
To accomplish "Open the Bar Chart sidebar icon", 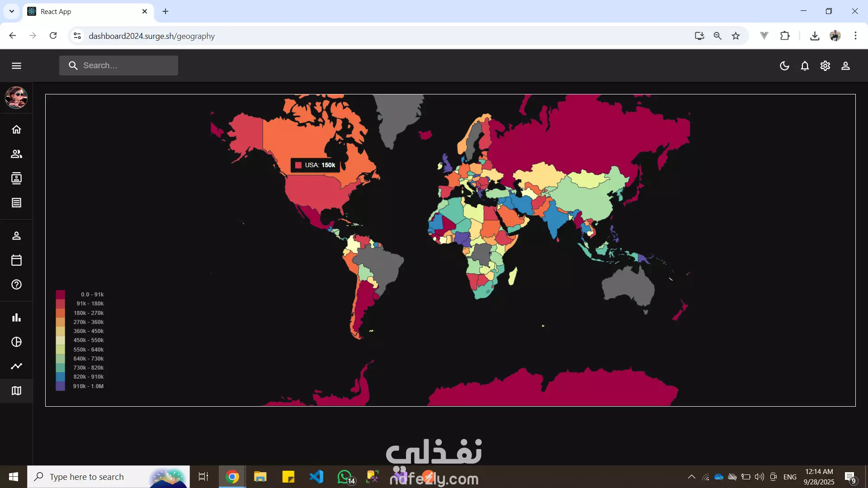I will click(x=17, y=318).
